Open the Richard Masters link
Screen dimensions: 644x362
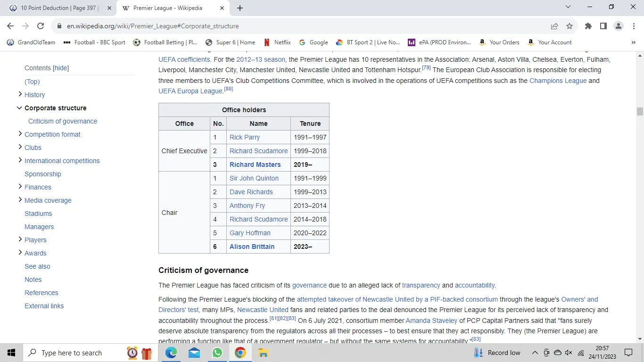(255, 165)
